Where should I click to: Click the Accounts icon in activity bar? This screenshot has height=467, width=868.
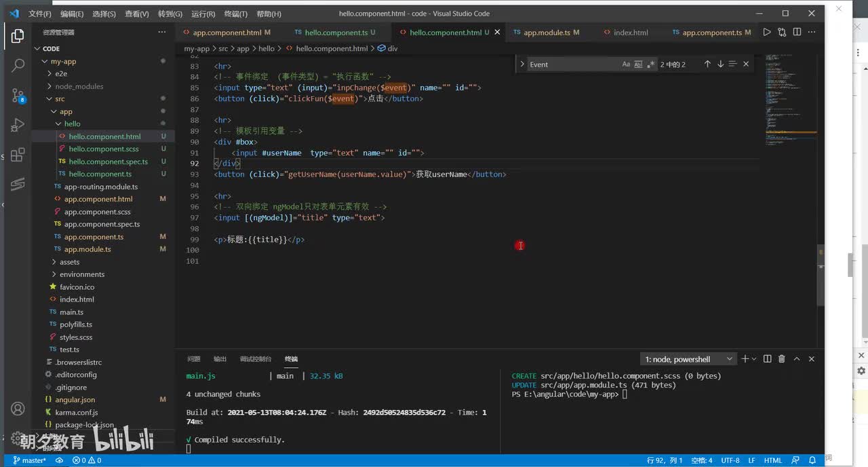click(18, 409)
